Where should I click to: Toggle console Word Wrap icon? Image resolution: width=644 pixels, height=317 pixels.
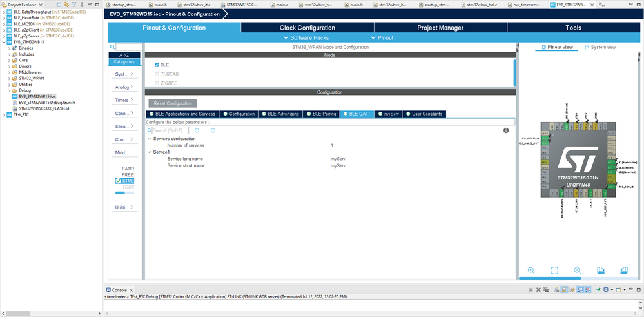[x=572, y=290]
